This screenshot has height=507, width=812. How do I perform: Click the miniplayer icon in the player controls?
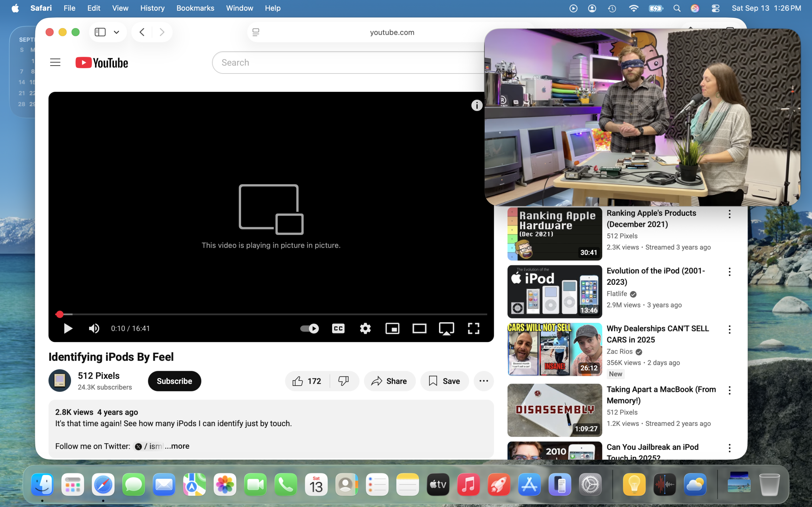pos(392,328)
